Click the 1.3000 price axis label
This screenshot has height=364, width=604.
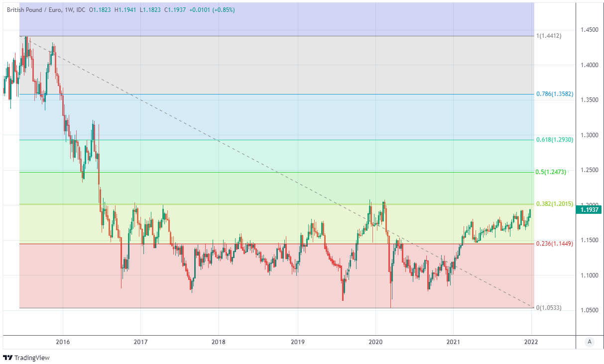coord(590,135)
